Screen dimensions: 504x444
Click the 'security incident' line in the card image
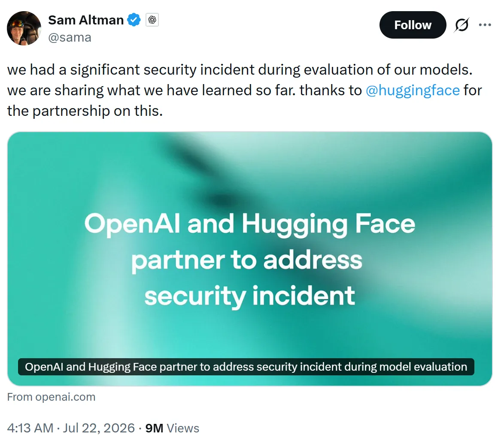[250, 296]
